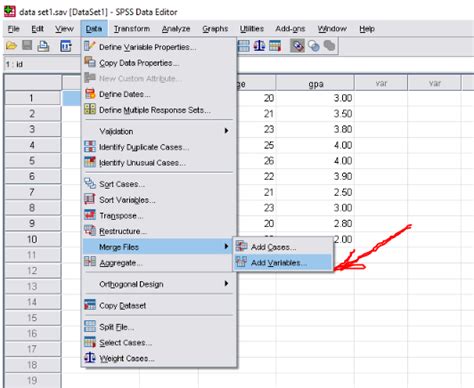Click the greyed-out last toolbar icon

pos(329,46)
